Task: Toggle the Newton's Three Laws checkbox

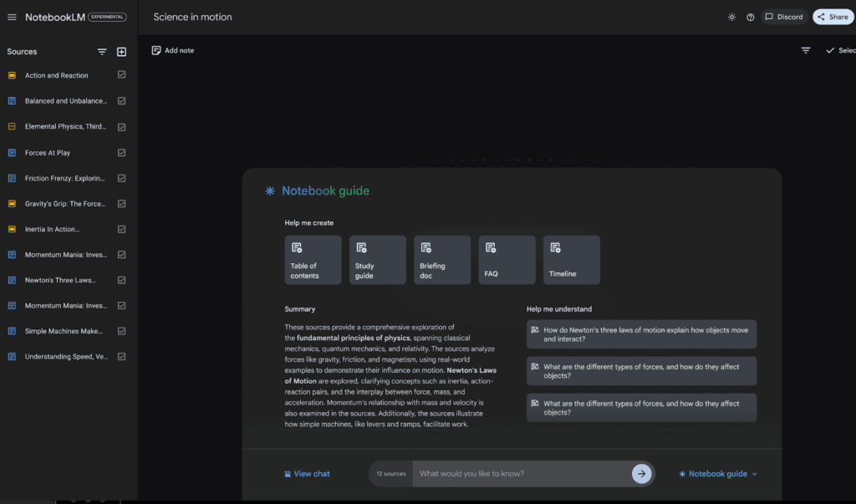Action: pos(122,280)
